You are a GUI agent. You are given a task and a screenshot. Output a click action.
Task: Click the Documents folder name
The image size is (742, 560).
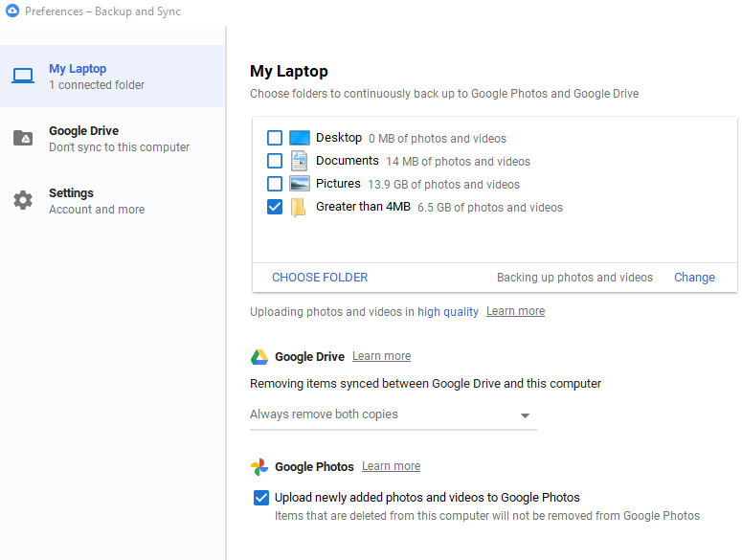(x=348, y=161)
